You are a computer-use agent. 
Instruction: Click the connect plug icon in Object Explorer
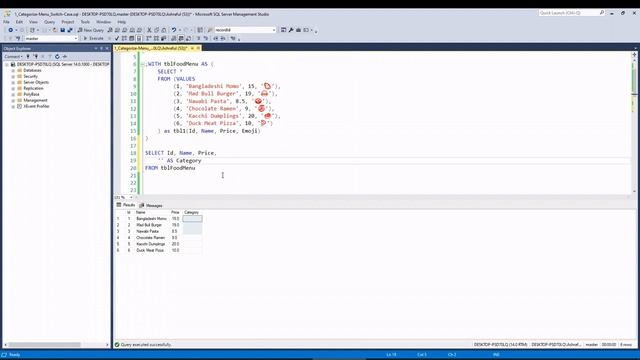[28, 56]
